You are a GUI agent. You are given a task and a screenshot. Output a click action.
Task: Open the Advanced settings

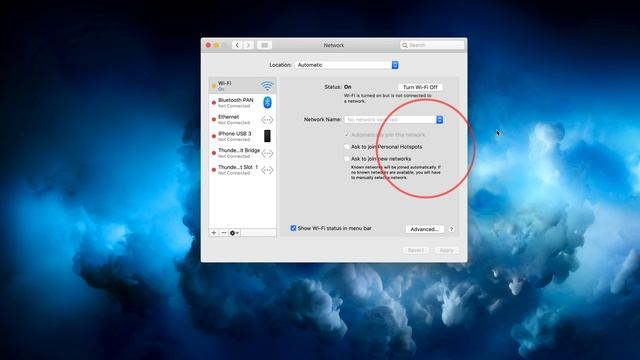click(424, 229)
